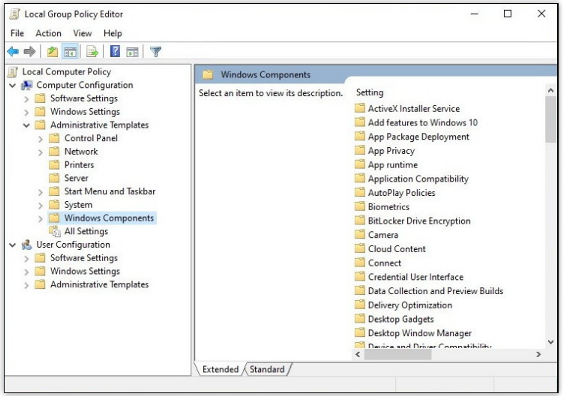Click the vertical scrollbar down arrow
Viewport: 563px width, 396px height.
[550, 342]
